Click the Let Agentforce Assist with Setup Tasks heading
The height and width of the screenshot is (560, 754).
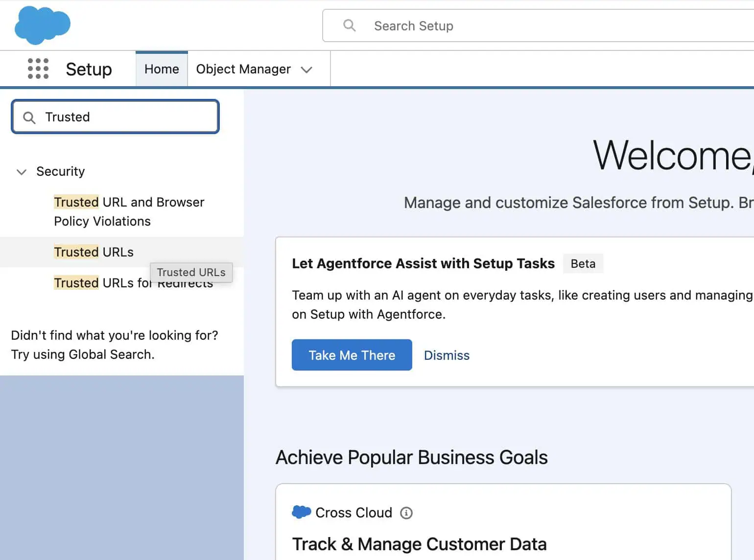(424, 263)
